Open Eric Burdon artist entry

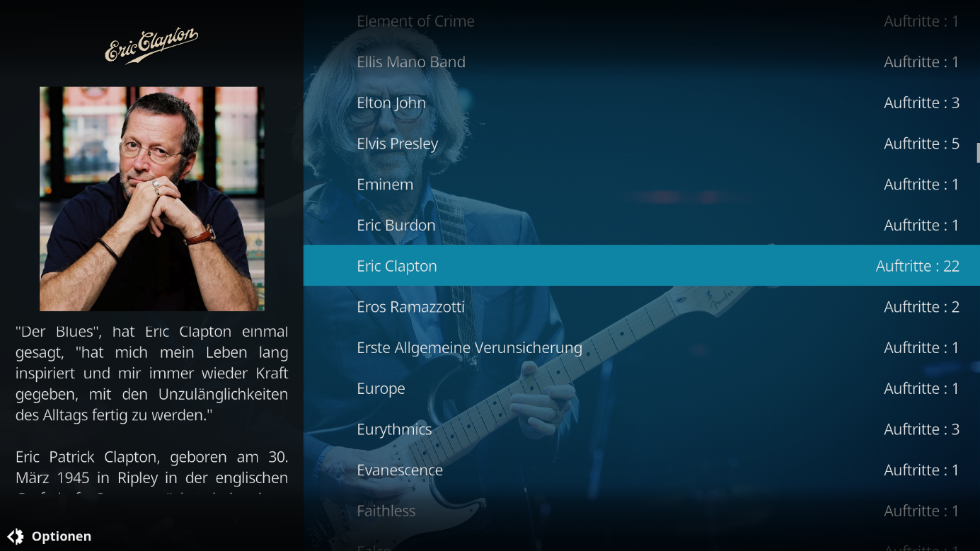(642, 225)
